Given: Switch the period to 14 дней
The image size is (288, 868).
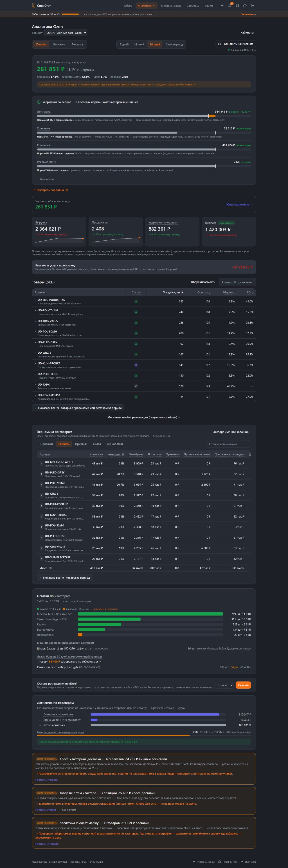Looking at the screenshot, I should 139,45.
